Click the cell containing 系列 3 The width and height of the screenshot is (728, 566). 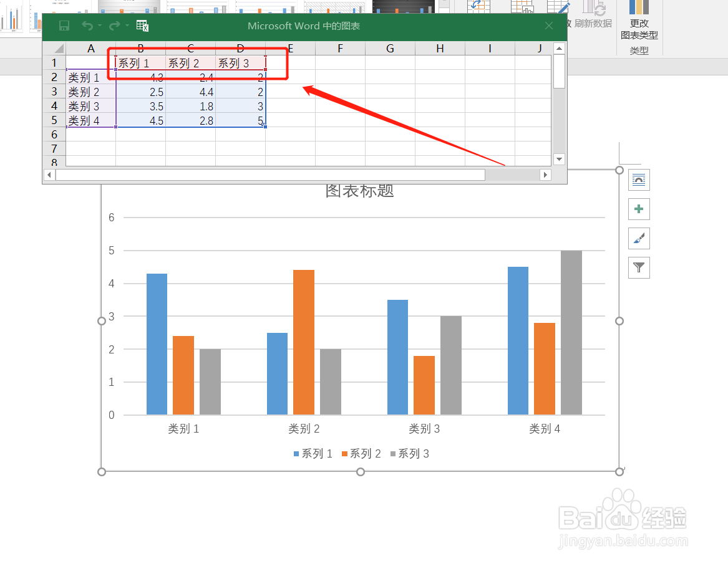click(x=241, y=62)
